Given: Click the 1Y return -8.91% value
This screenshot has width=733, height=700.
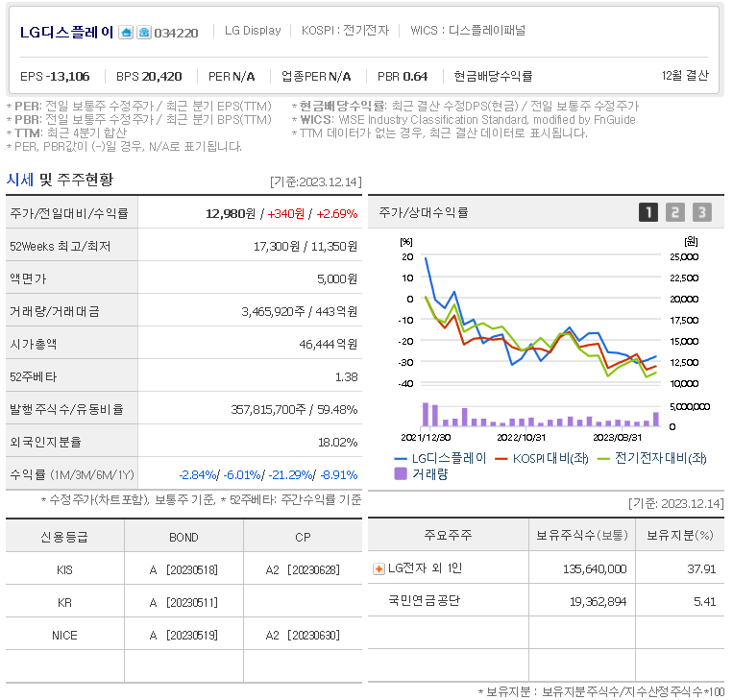Looking at the screenshot, I should coord(339,475).
